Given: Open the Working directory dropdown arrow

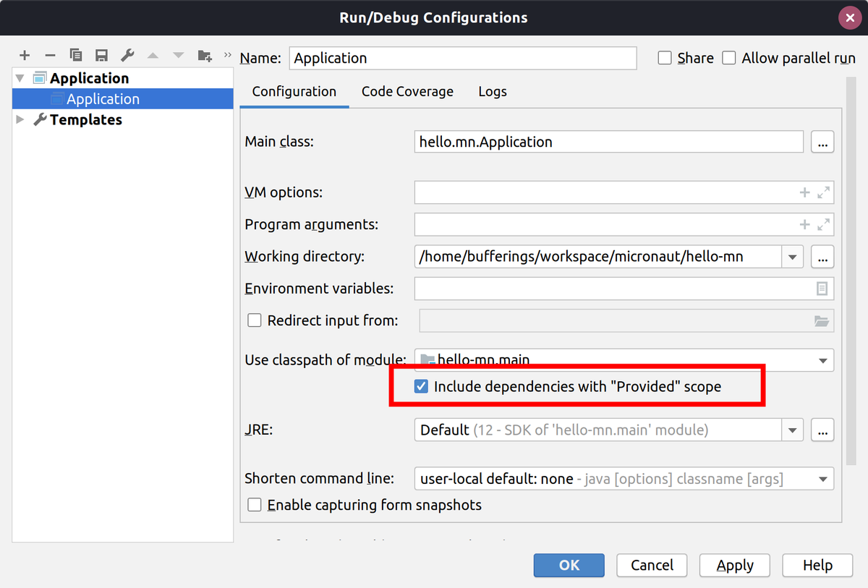Looking at the screenshot, I should point(793,257).
